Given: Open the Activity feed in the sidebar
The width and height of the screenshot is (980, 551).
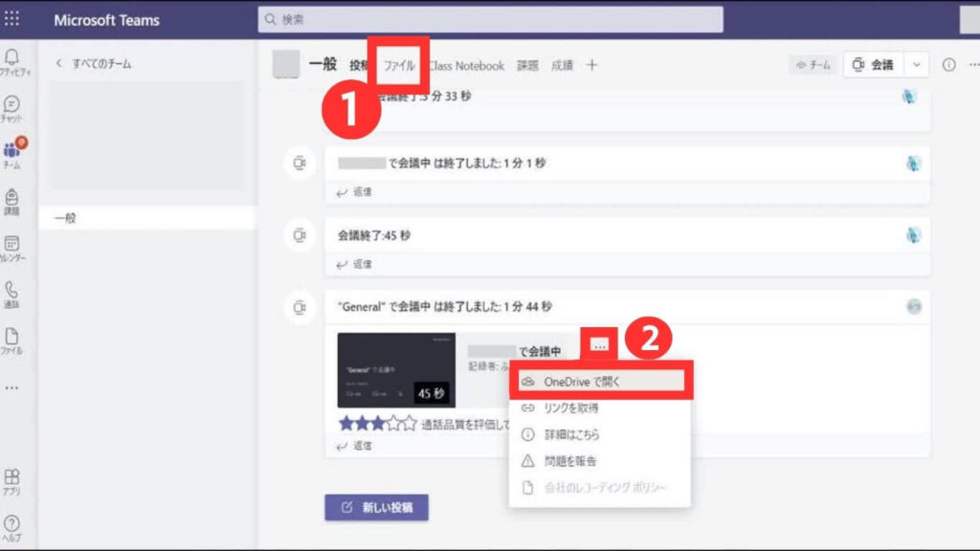Looking at the screenshot, I should [x=14, y=60].
